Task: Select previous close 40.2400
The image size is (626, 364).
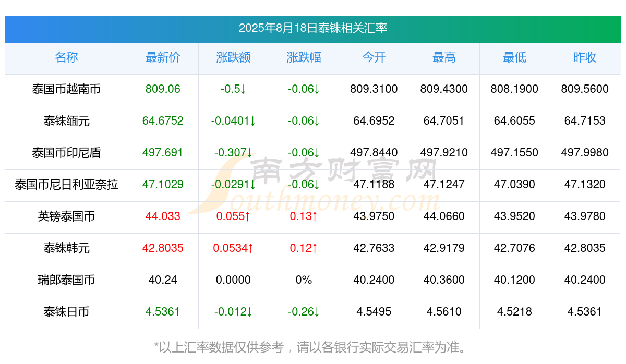Action: [x=585, y=280]
